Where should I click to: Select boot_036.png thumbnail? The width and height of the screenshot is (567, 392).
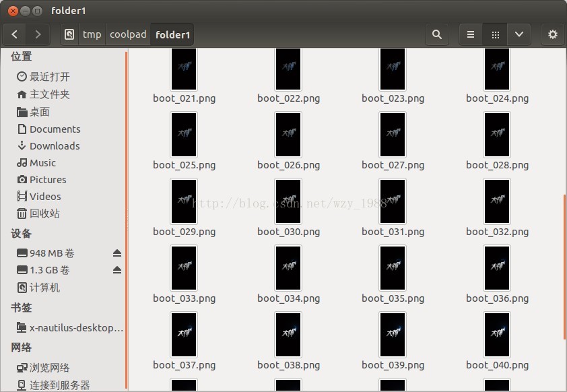[x=497, y=268]
